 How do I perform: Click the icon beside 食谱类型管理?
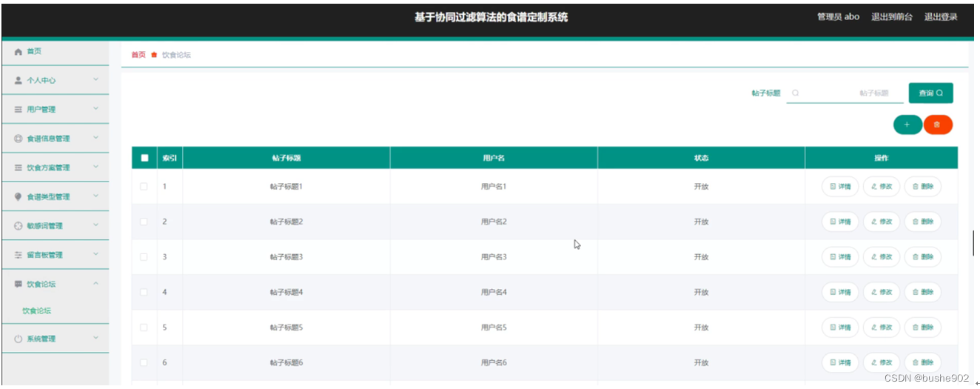tap(19, 196)
